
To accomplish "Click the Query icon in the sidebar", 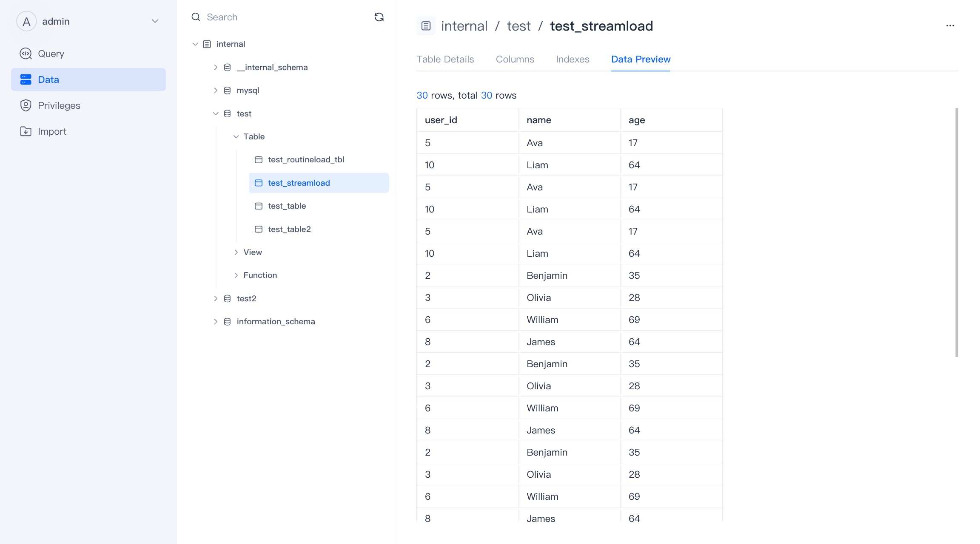I will tap(26, 54).
